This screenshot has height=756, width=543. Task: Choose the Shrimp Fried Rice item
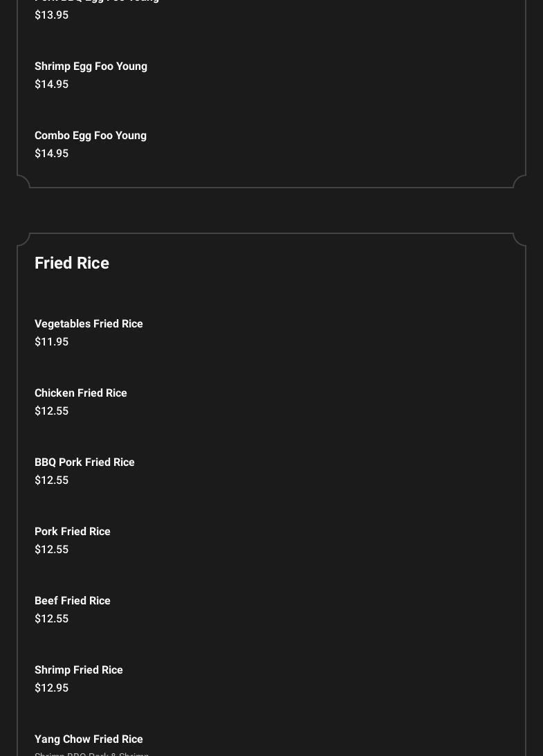pos(79,670)
